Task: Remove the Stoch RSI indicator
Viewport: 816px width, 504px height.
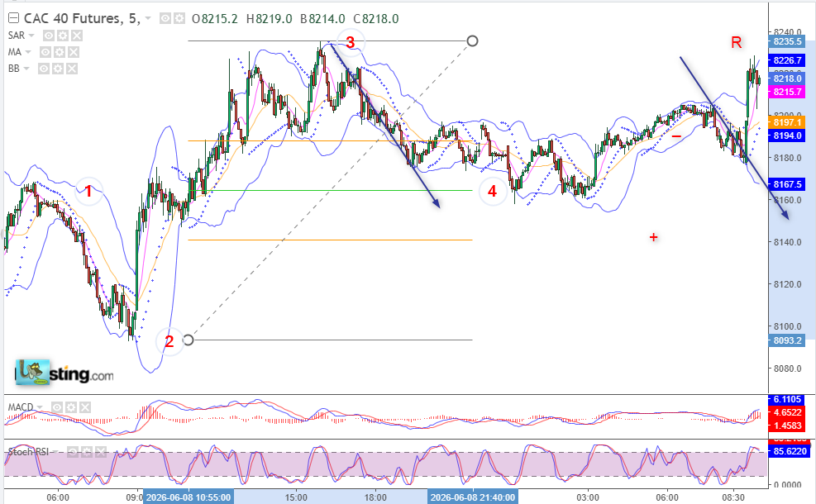Action: [100, 452]
